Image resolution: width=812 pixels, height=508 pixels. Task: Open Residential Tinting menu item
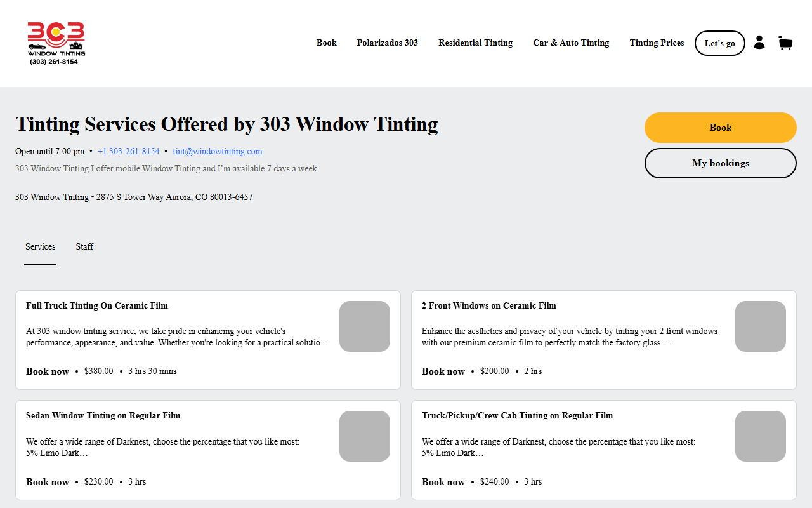pyautogui.click(x=476, y=43)
